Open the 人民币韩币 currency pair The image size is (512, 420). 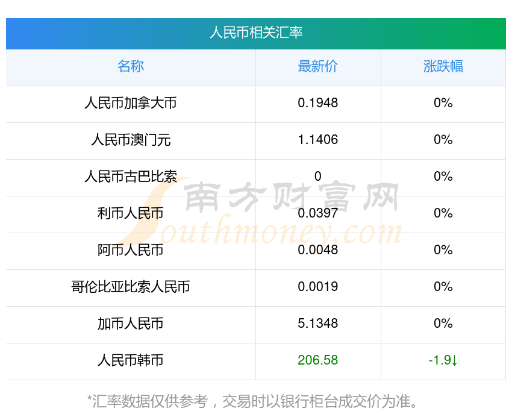click(x=131, y=360)
